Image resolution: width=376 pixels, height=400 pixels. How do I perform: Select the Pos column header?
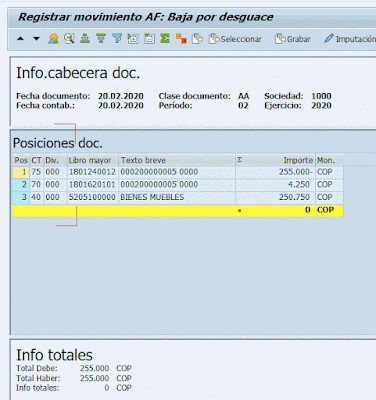(21, 160)
